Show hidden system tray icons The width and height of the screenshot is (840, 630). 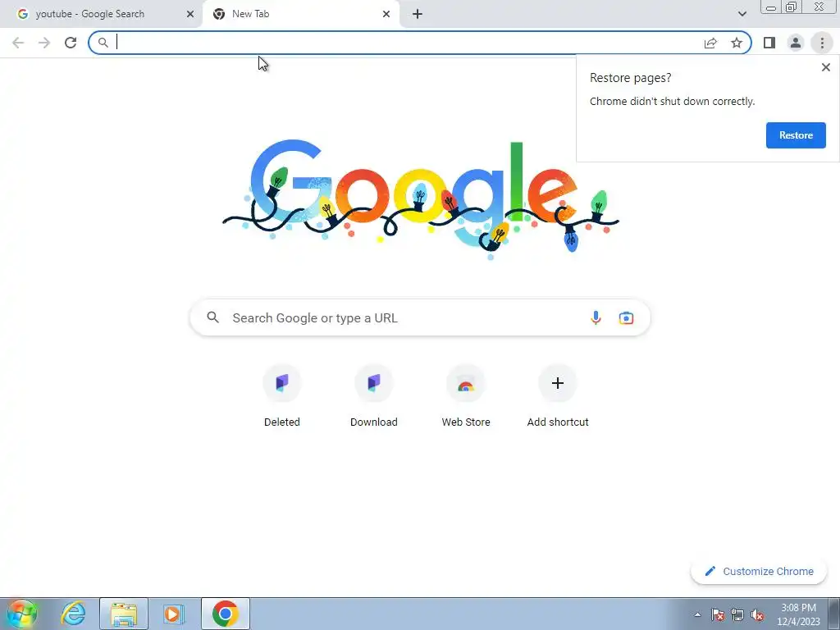click(697, 615)
